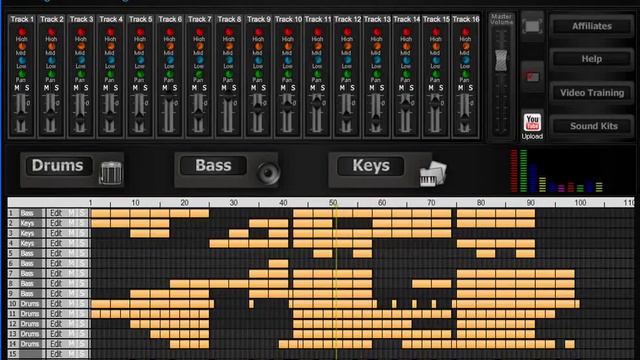Solo Track 15 in the mixer
Viewport: 640px width, 360px height.
click(441, 88)
